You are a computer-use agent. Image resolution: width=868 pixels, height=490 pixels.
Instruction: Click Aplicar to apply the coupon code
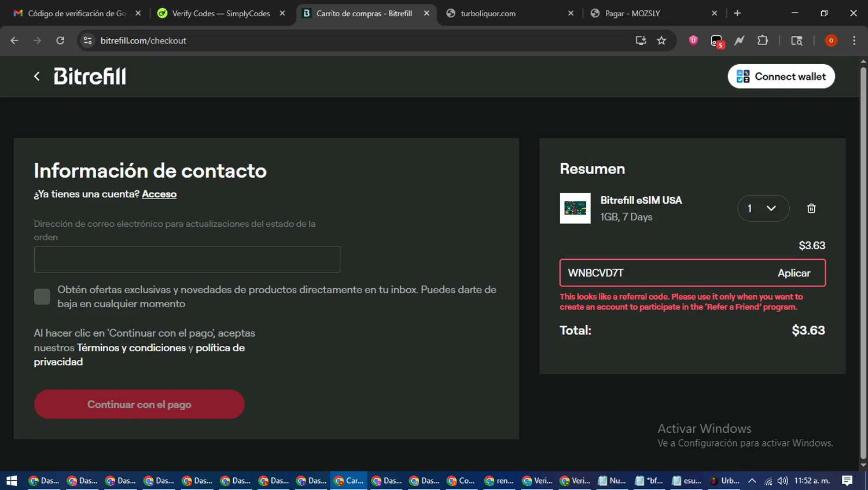794,273
